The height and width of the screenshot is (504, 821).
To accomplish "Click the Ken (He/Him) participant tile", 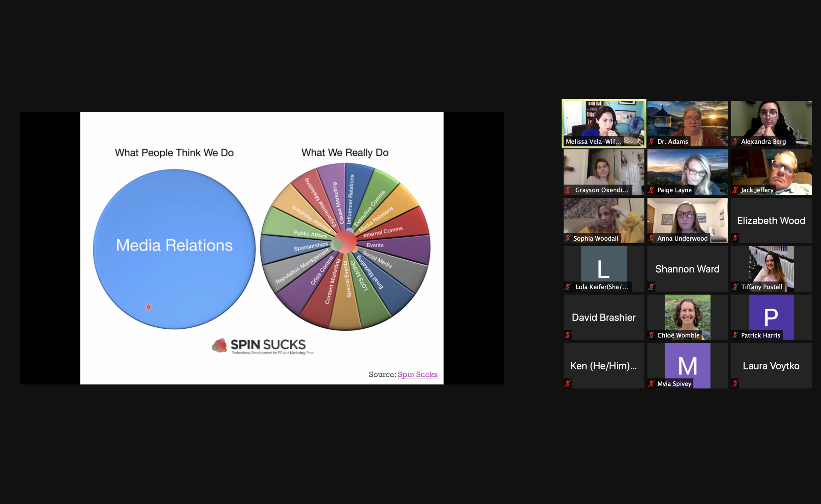I will pyautogui.click(x=604, y=365).
